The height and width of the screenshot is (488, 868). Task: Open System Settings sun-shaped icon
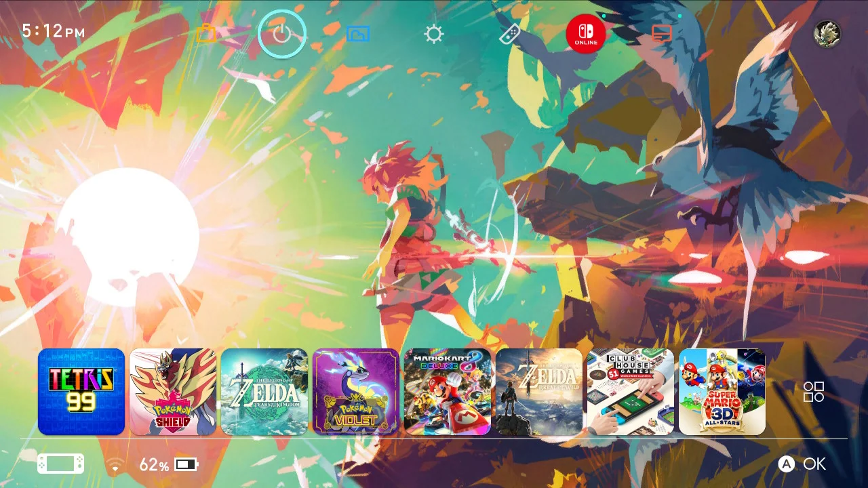pyautogui.click(x=434, y=34)
